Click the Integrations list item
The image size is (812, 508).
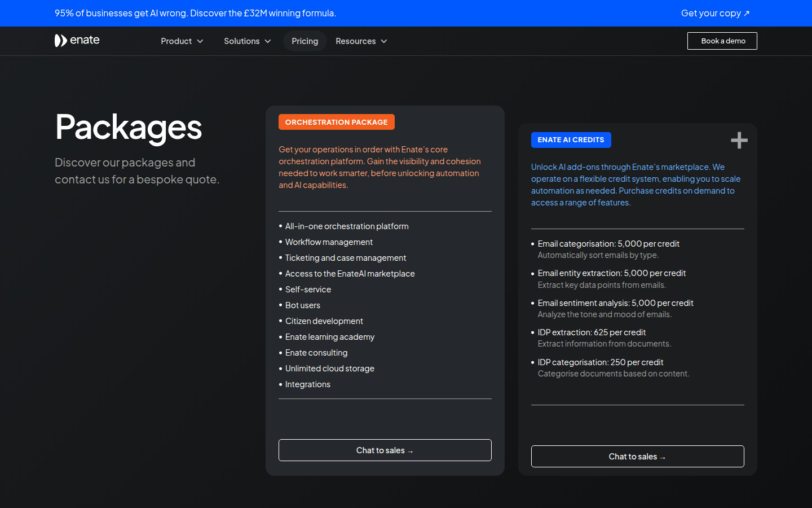pos(307,384)
